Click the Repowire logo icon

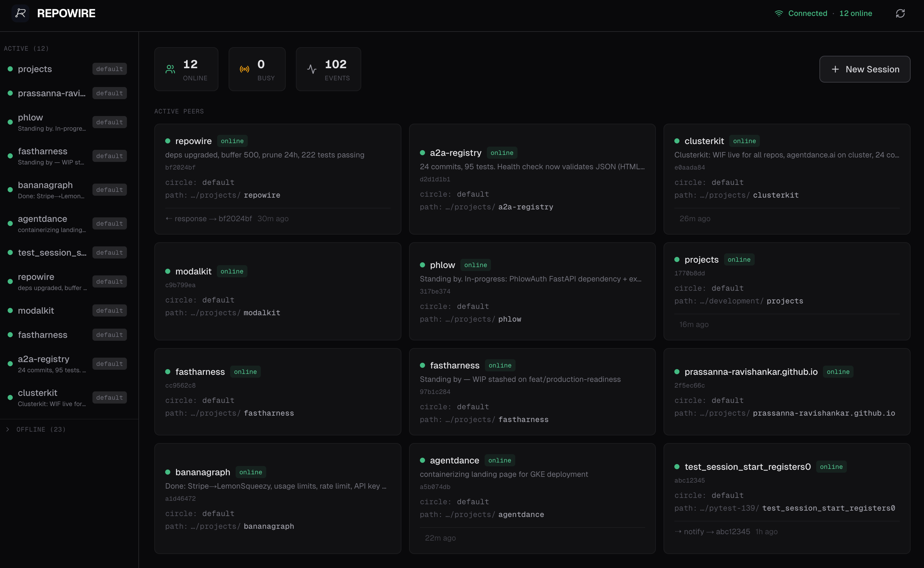tap(20, 13)
